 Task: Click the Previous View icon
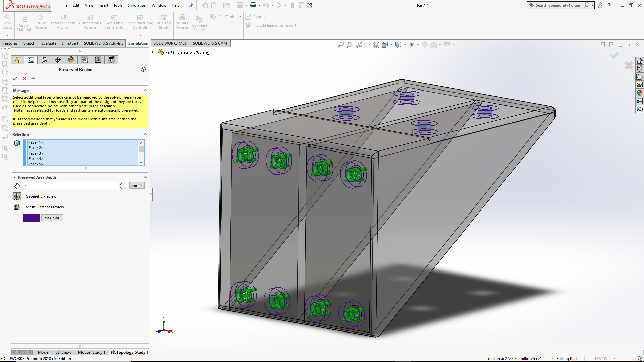click(359, 45)
